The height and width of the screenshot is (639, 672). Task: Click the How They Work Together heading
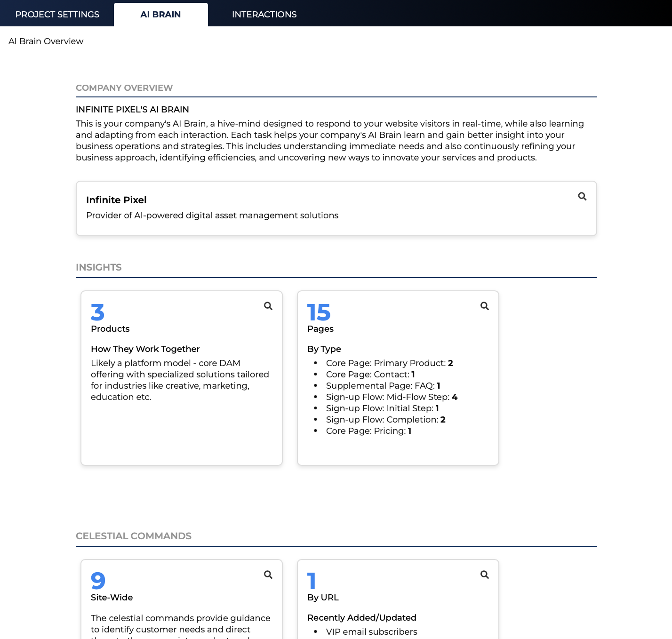pos(145,349)
